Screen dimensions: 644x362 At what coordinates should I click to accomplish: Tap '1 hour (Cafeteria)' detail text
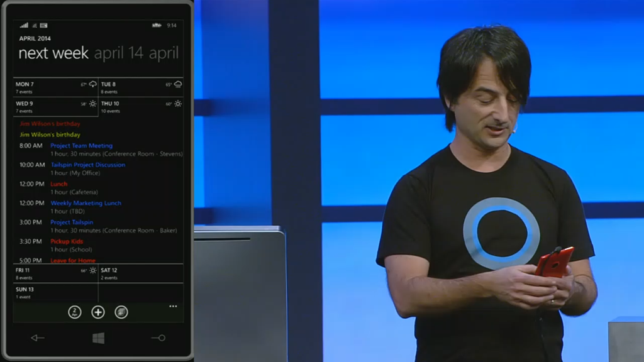pos(74,192)
